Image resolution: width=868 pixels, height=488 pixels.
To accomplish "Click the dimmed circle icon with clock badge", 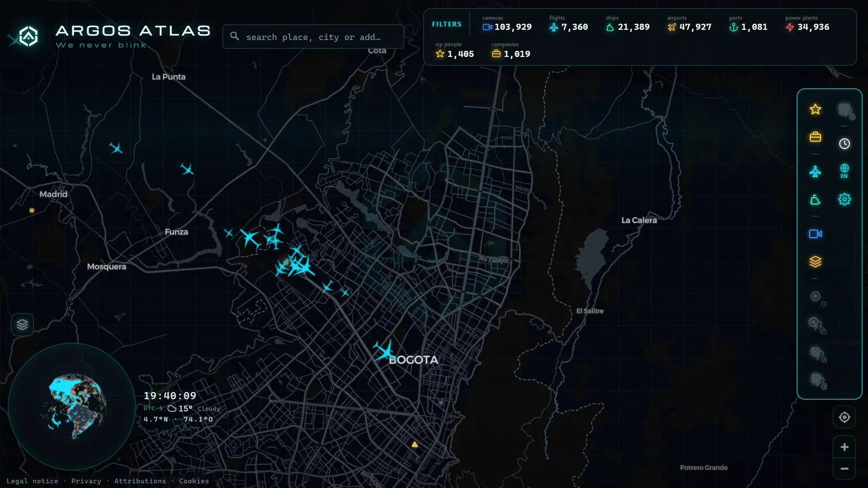I will coord(818,298).
